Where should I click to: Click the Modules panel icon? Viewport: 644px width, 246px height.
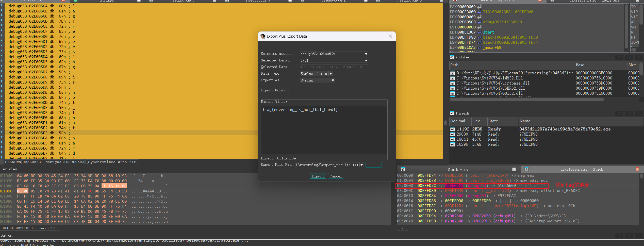tap(452, 57)
